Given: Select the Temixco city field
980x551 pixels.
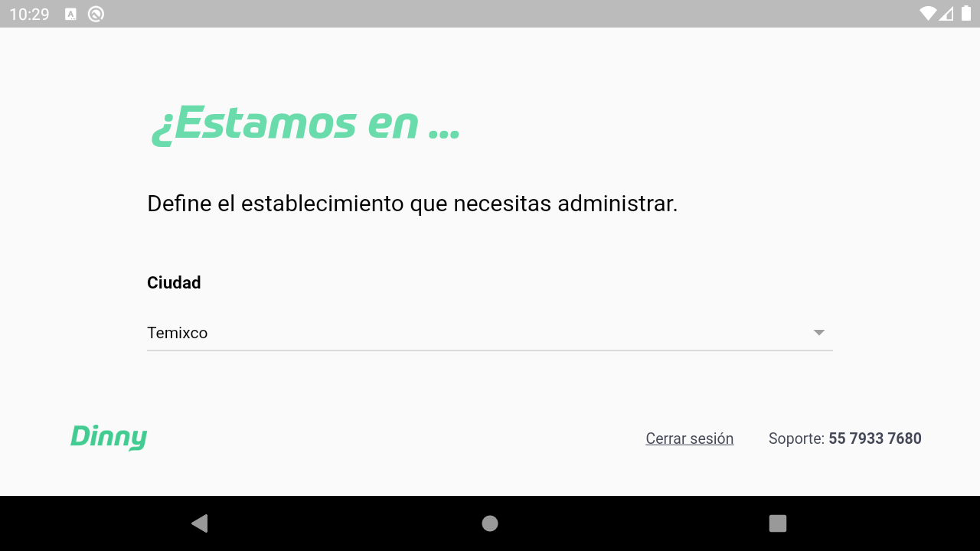Looking at the screenshot, I should click(x=489, y=333).
